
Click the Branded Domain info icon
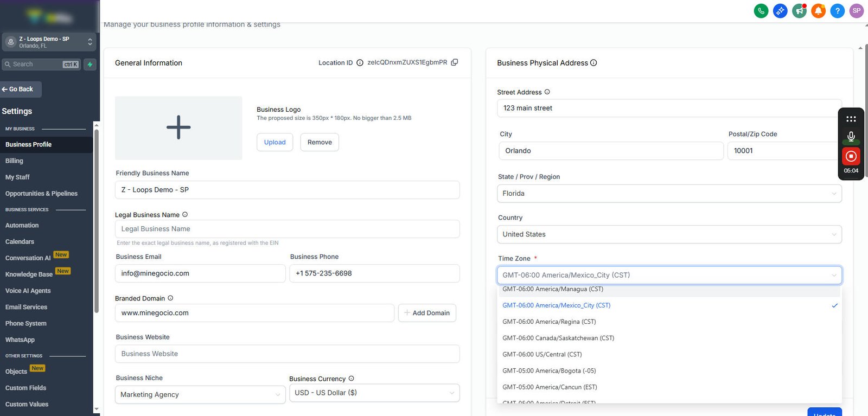tap(170, 298)
